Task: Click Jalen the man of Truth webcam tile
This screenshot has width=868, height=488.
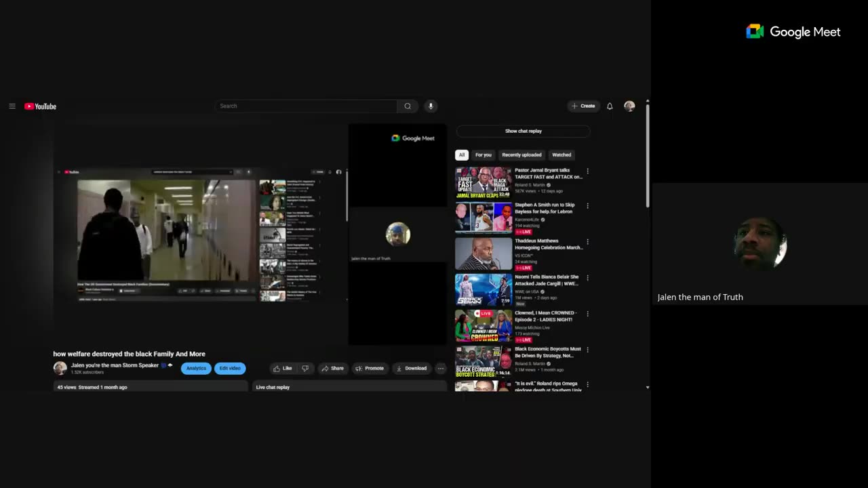Action: [x=759, y=243]
